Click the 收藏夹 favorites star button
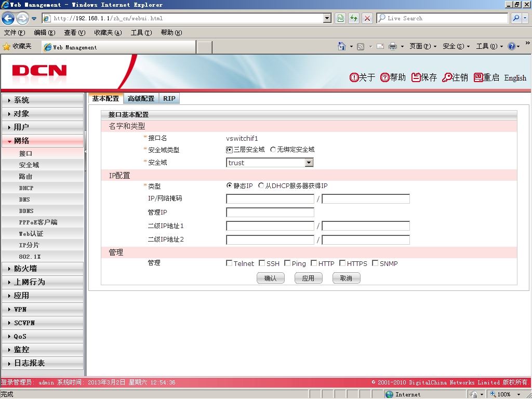Screen dimensions: 532x399 17,46
